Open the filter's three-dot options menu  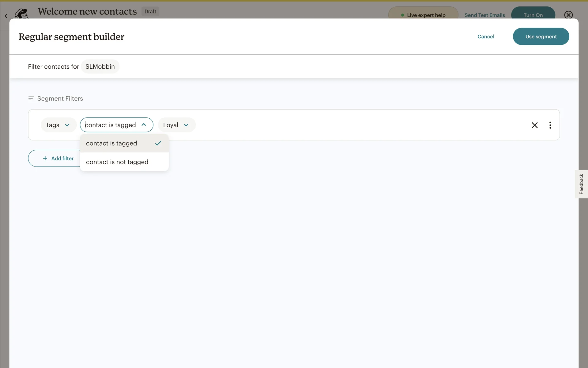coord(550,125)
